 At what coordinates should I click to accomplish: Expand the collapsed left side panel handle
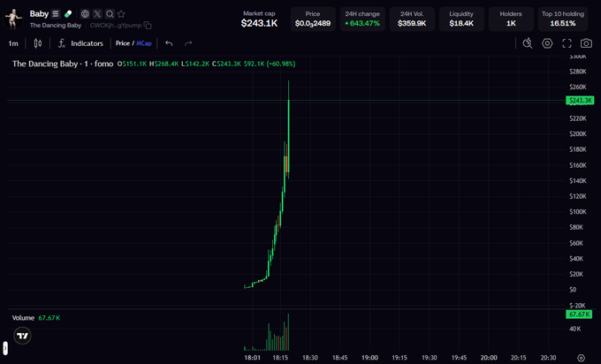pyautogui.click(x=5, y=348)
